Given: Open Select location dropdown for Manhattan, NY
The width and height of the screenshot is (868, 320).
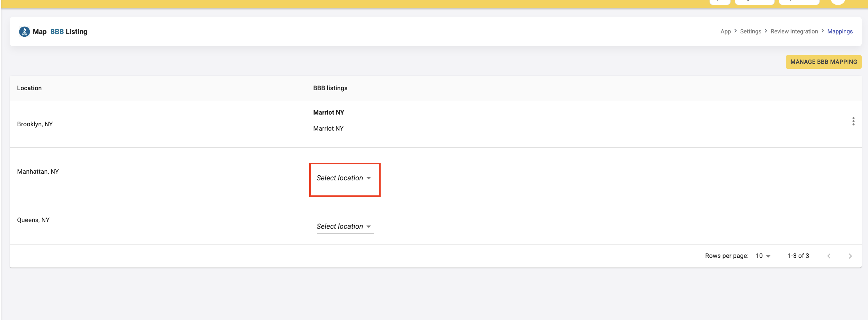Looking at the screenshot, I should [x=345, y=178].
